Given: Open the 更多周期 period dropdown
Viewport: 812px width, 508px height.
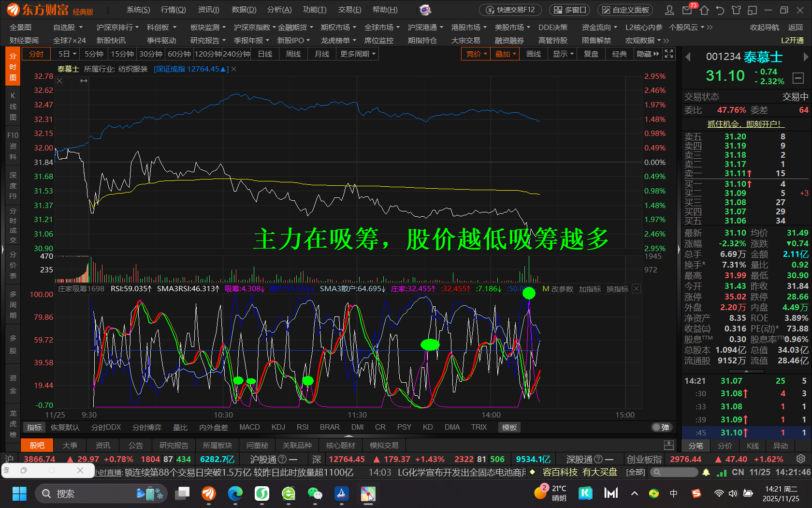Looking at the screenshot, I should [358, 54].
